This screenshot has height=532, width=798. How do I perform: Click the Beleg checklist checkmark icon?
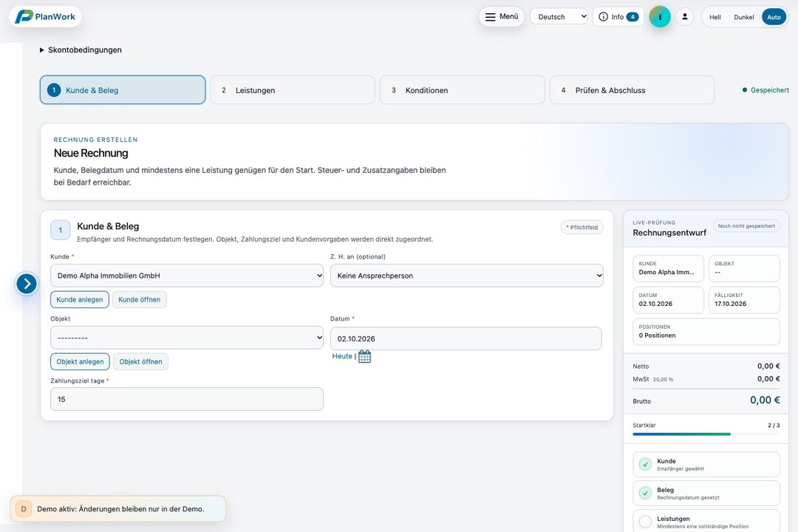pyautogui.click(x=645, y=494)
